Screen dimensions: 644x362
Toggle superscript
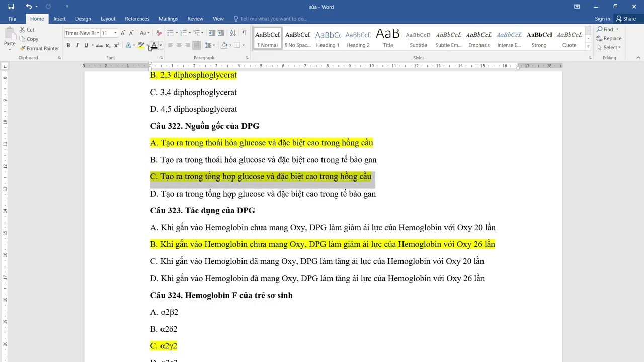[x=116, y=45]
